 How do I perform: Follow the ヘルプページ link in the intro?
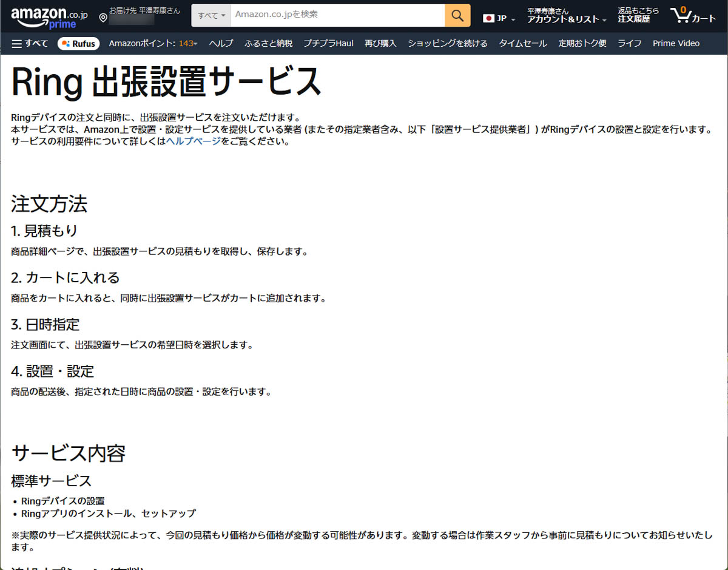(194, 141)
